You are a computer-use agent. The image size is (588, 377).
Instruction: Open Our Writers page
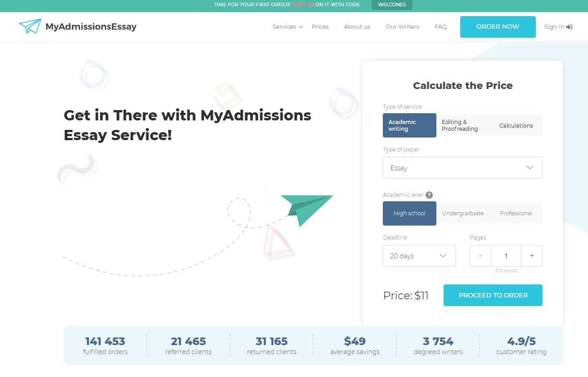tap(402, 27)
